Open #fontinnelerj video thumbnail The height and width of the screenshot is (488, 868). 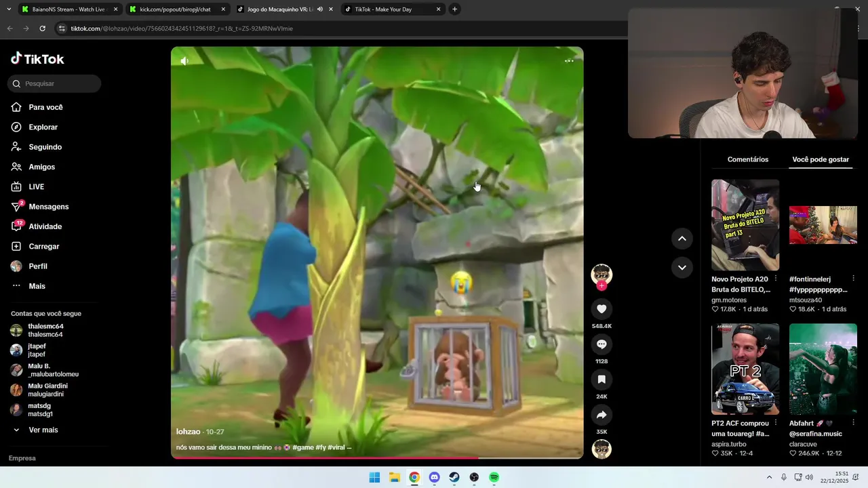(823, 225)
